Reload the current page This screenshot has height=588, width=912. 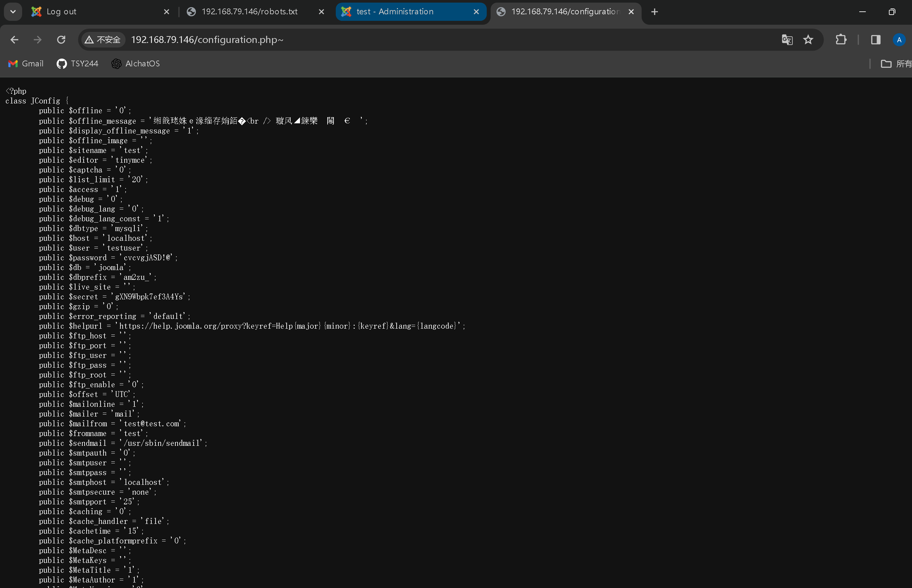[x=61, y=40]
